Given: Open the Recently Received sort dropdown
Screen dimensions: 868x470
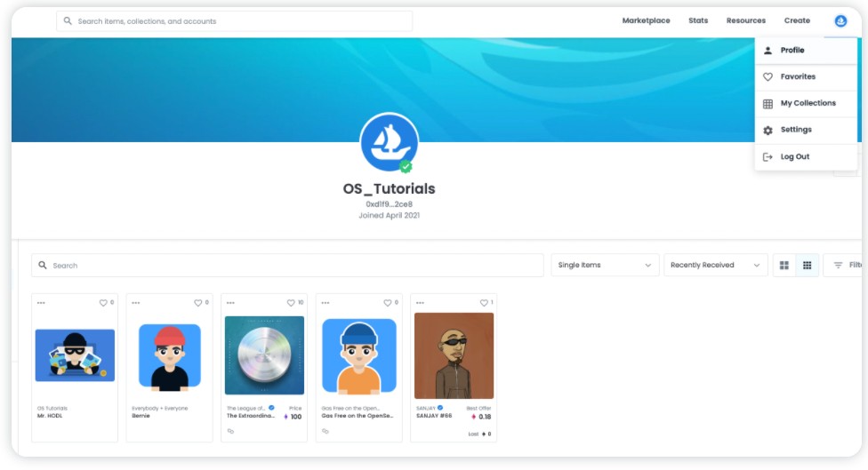Looking at the screenshot, I should click(x=715, y=266).
